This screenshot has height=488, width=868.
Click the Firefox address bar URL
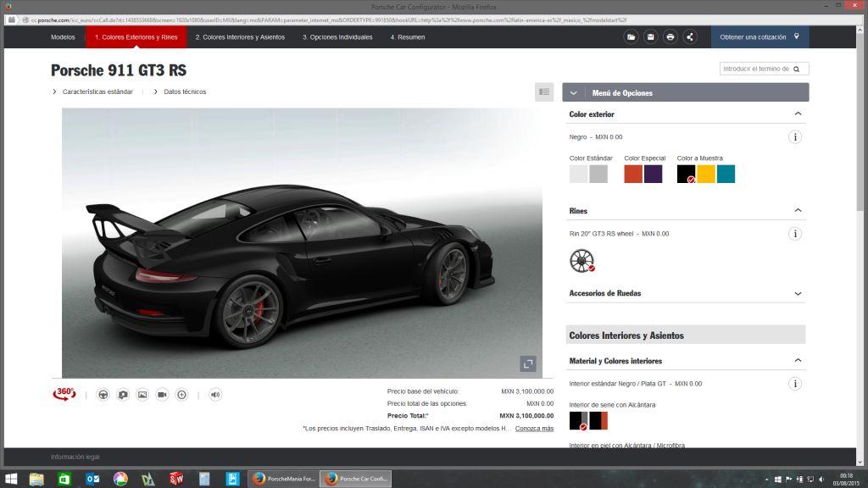tap(329, 20)
